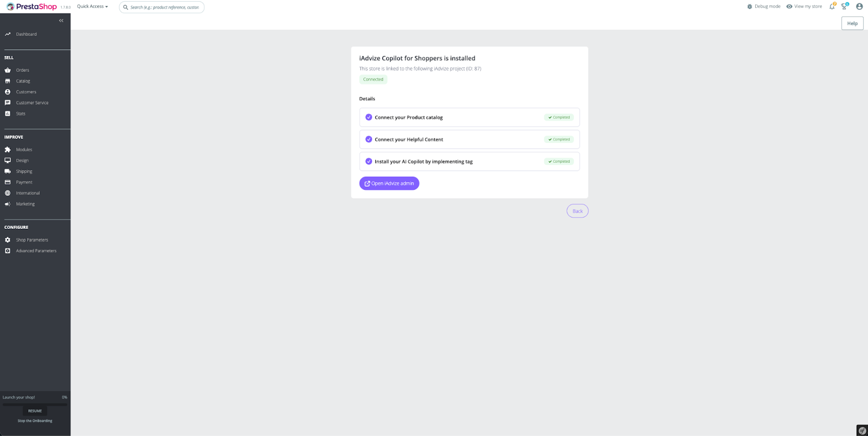The height and width of the screenshot is (436, 868).
Task: Open the Quick Access dropdown
Action: click(92, 7)
